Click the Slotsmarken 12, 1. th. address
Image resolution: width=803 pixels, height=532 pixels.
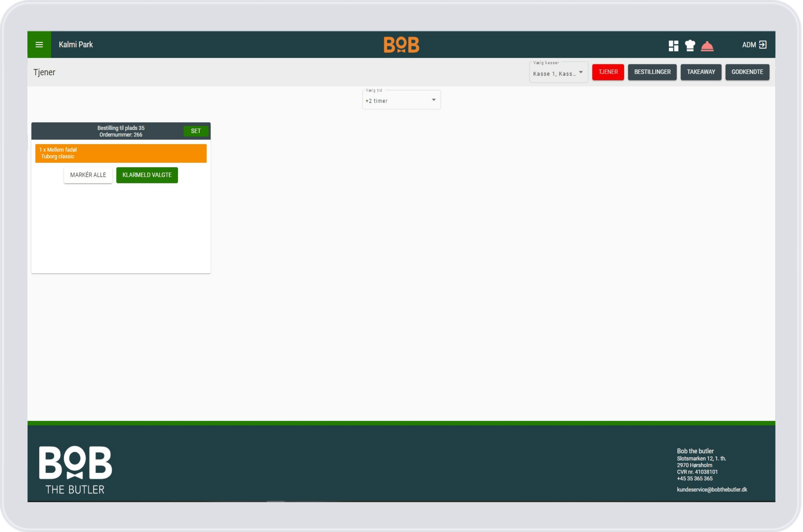click(701, 458)
